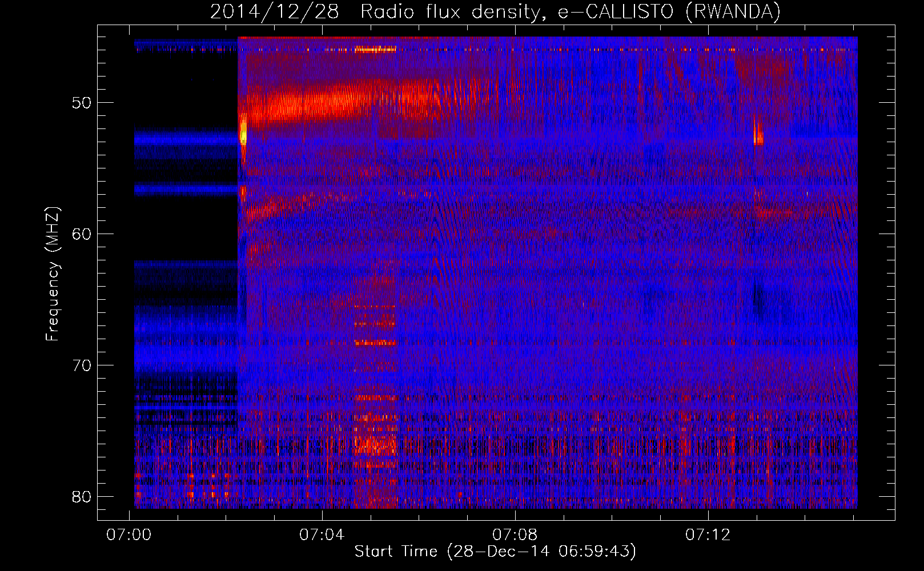924x571 pixels.
Task: Click the plot title mentioning e-CALLISTO (RWANDA)
Action: (495, 11)
